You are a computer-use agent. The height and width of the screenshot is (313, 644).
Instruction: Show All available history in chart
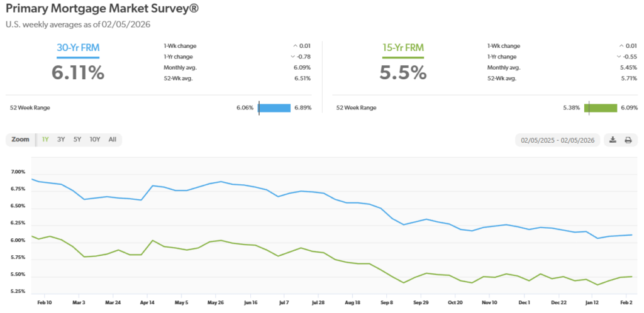pyautogui.click(x=112, y=140)
